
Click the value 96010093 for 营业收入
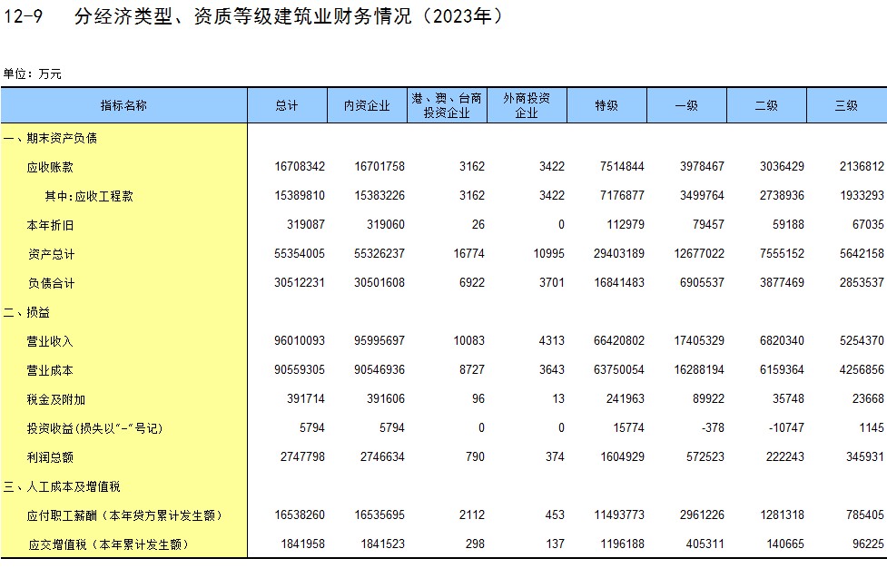[x=300, y=341]
